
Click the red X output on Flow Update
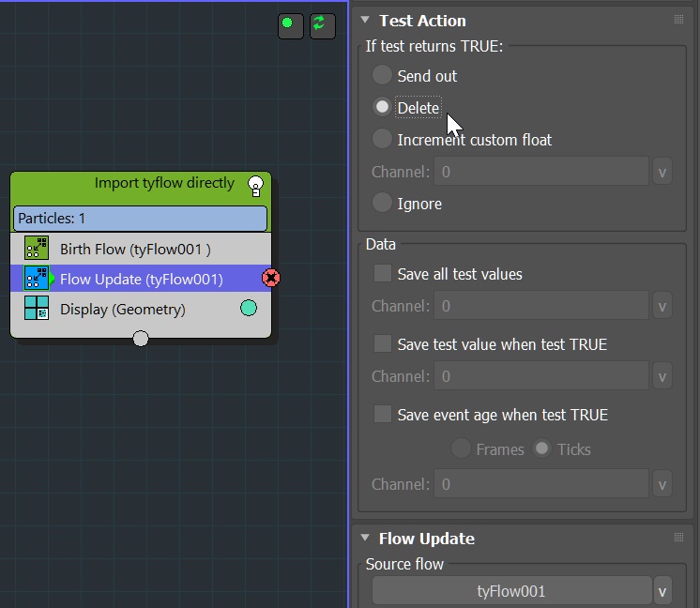tap(271, 278)
